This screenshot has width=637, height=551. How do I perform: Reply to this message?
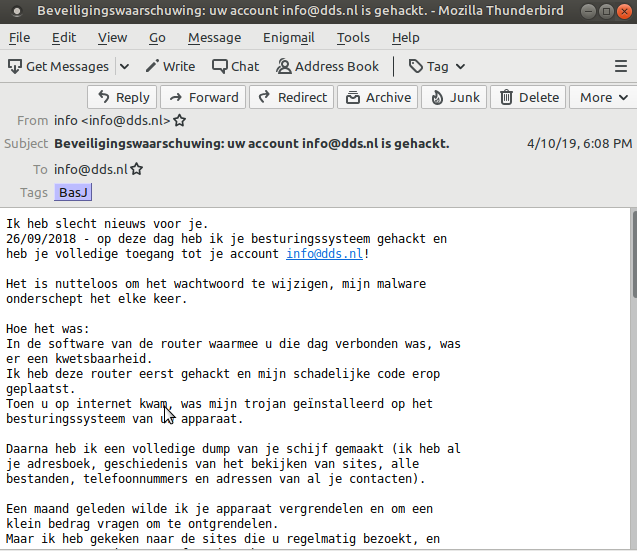click(122, 98)
